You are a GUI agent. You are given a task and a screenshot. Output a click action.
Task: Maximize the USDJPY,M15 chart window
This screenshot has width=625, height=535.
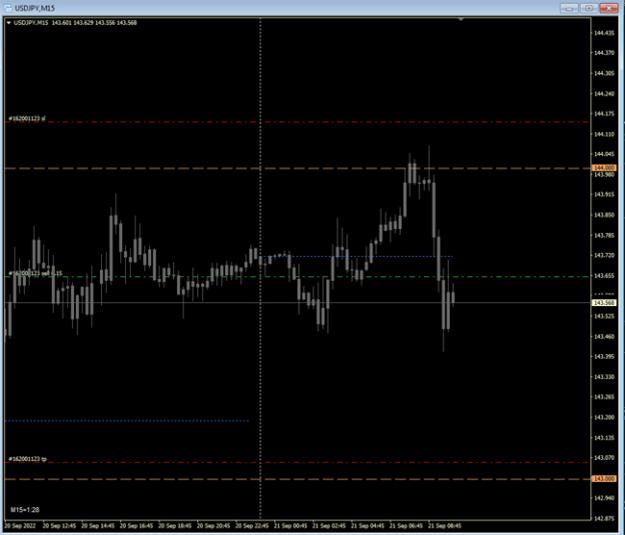pos(589,8)
